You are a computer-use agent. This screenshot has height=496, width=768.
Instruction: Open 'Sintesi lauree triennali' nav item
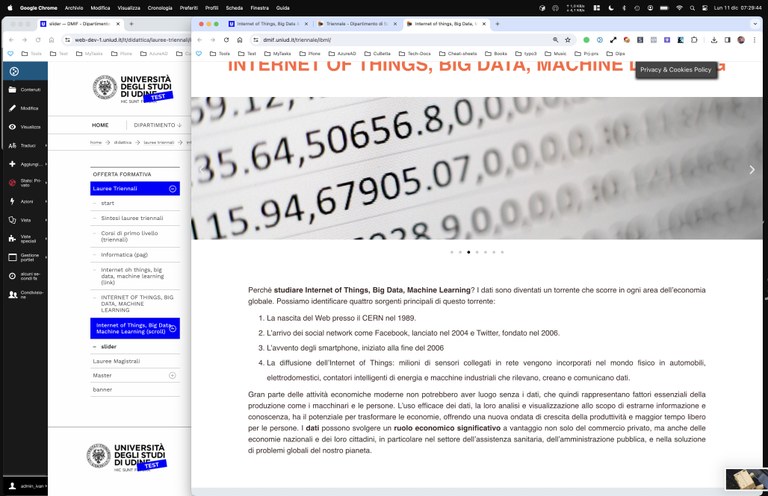[132, 218]
